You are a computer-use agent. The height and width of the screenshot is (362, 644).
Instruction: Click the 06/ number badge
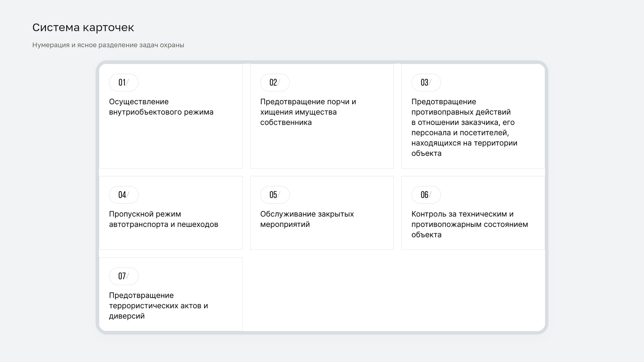[x=426, y=195]
